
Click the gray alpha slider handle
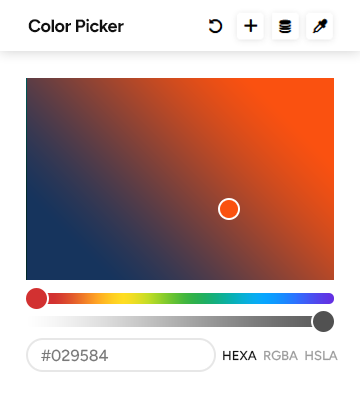pos(323,321)
